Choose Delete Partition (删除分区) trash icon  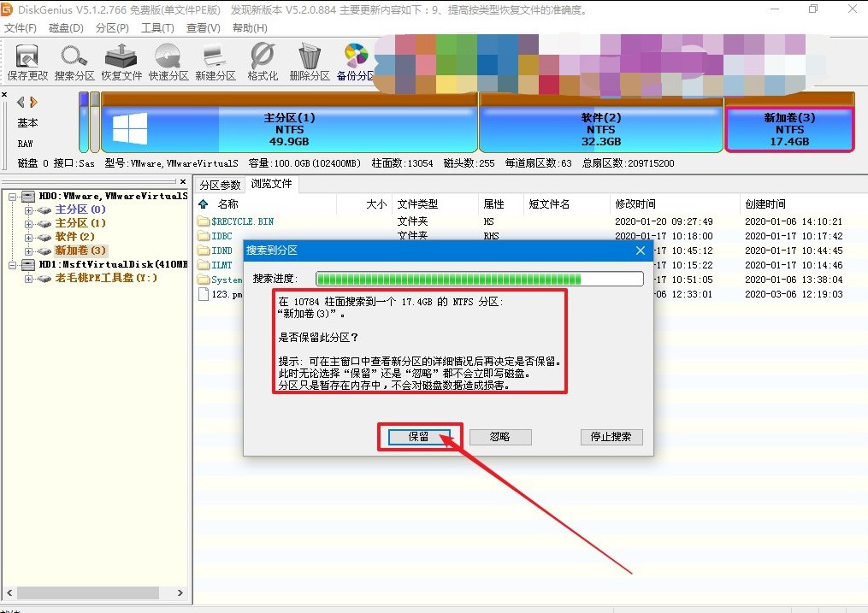coord(310,62)
